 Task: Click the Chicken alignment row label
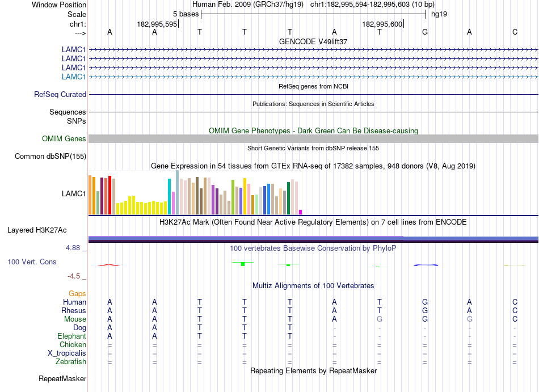[x=73, y=344]
